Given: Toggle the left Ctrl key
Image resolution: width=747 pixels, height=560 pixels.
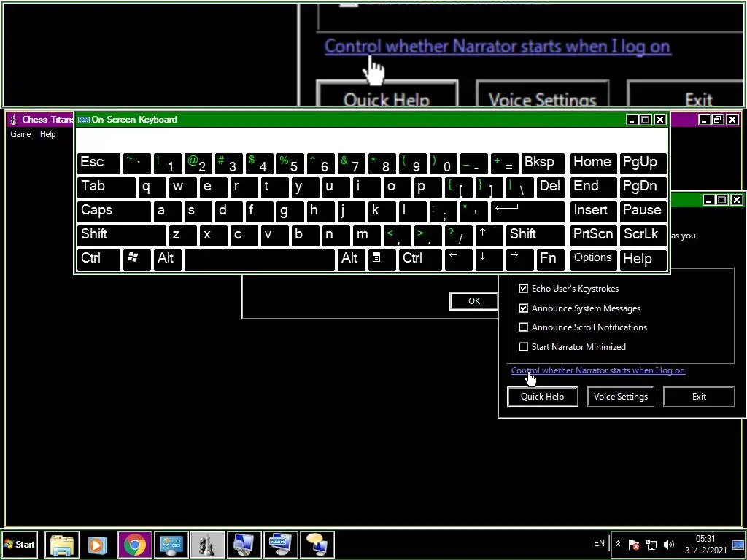Looking at the screenshot, I should tap(98, 259).
